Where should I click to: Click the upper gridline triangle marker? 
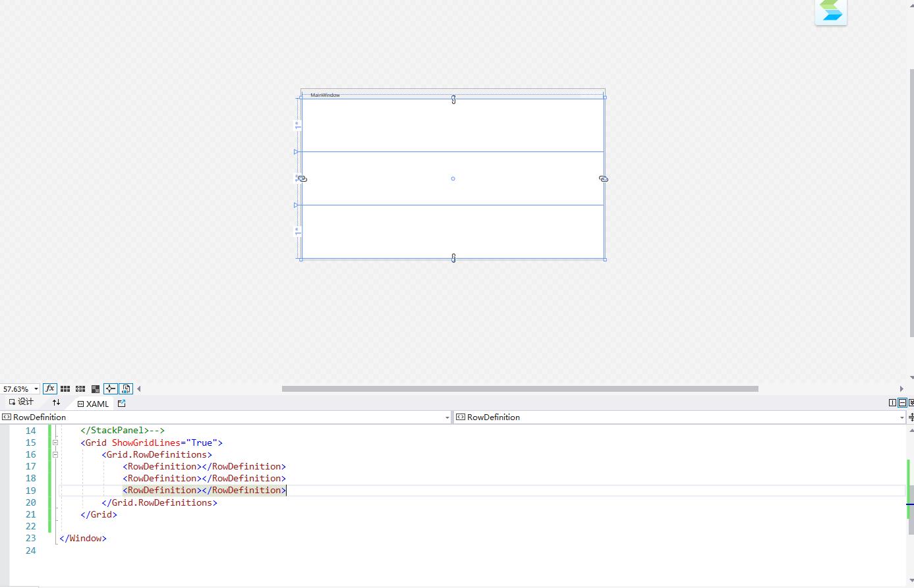[297, 152]
